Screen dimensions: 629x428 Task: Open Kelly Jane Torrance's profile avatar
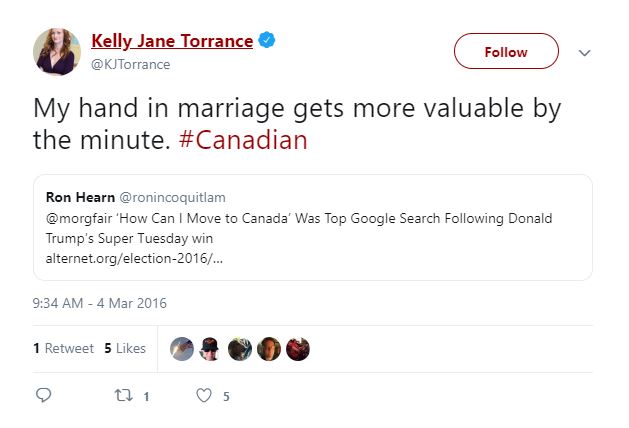(58, 51)
